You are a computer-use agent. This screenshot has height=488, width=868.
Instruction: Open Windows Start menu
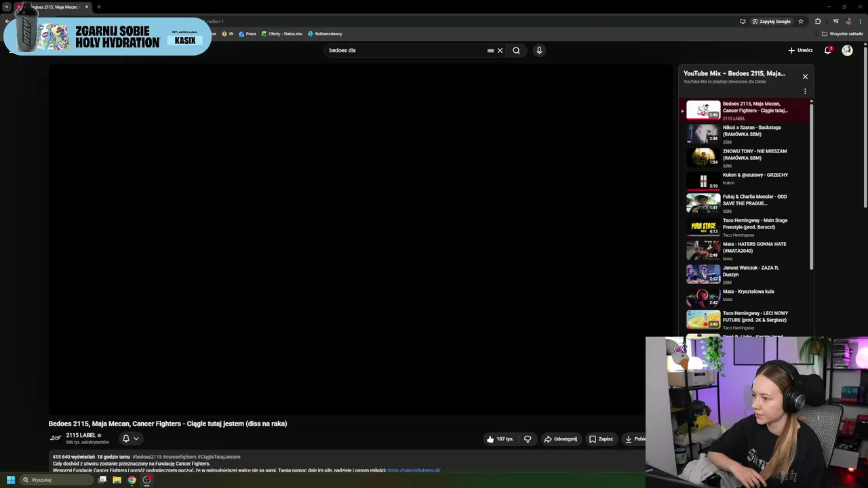[11, 480]
